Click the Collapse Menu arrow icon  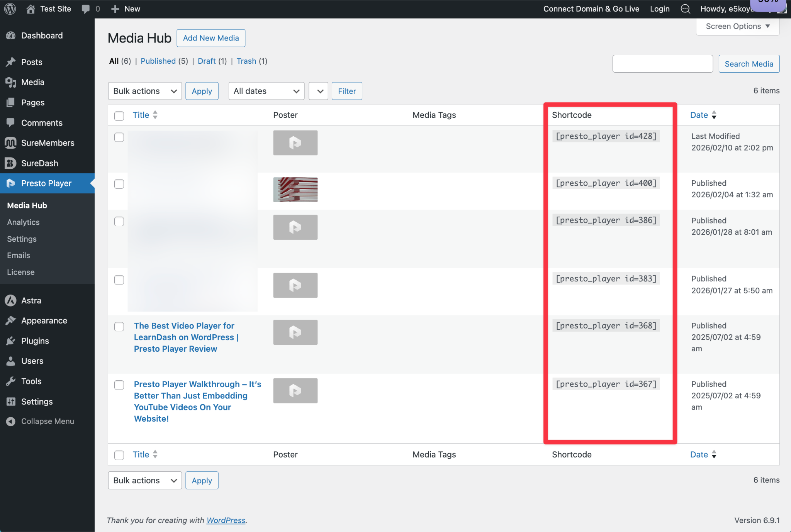tap(10, 421)
